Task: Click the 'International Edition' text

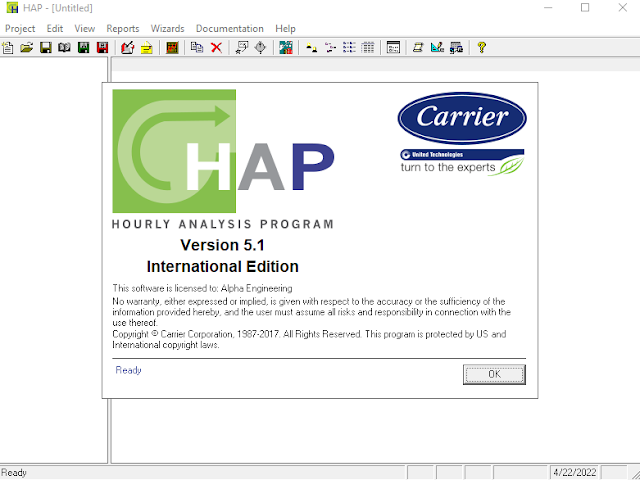Action: (222, 267)
